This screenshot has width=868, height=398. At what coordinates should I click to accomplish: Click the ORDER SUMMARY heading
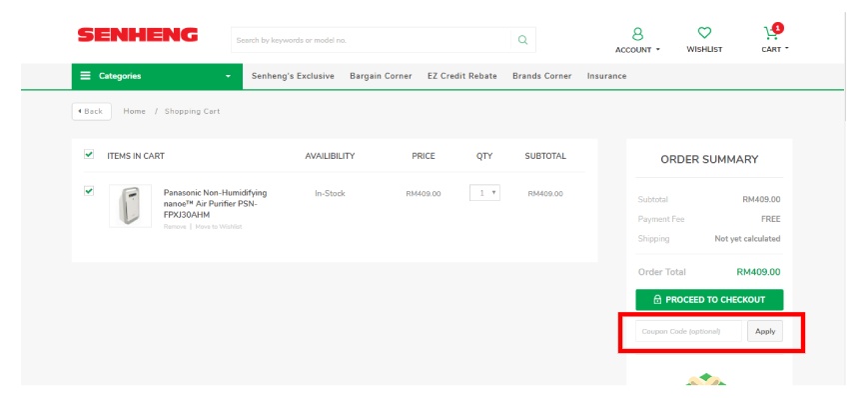tap(709, 160)
